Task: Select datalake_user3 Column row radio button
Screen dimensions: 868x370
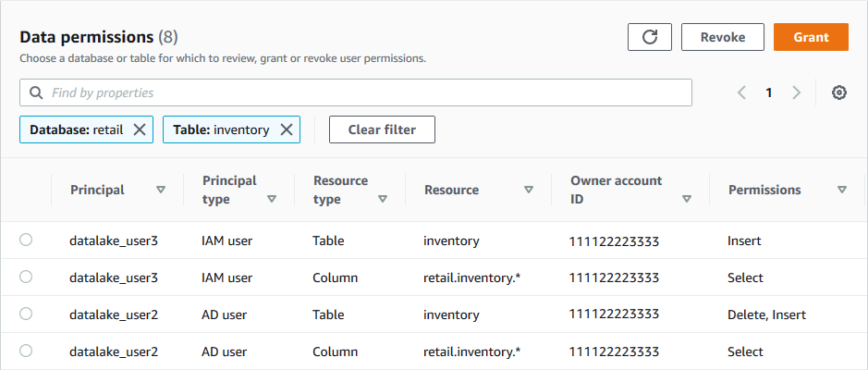Action: (26, 277)
